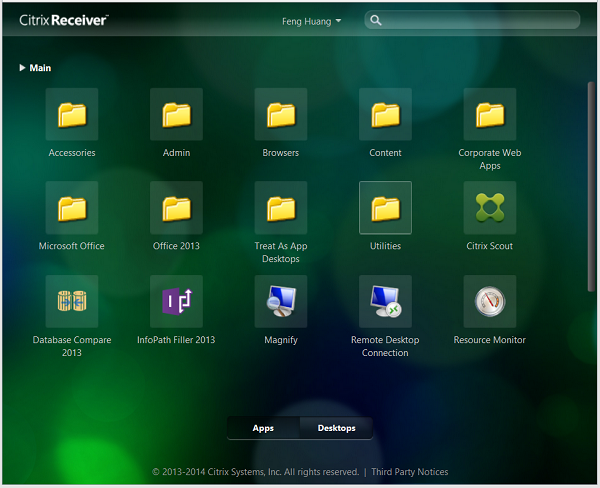This screenshot has height=488, width=600.
Task: Open the Third Party Notices link
Action: [409, 472]
